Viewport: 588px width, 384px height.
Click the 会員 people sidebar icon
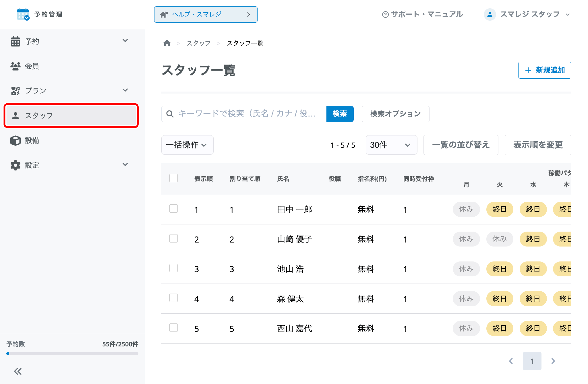[x=16, y=66]
